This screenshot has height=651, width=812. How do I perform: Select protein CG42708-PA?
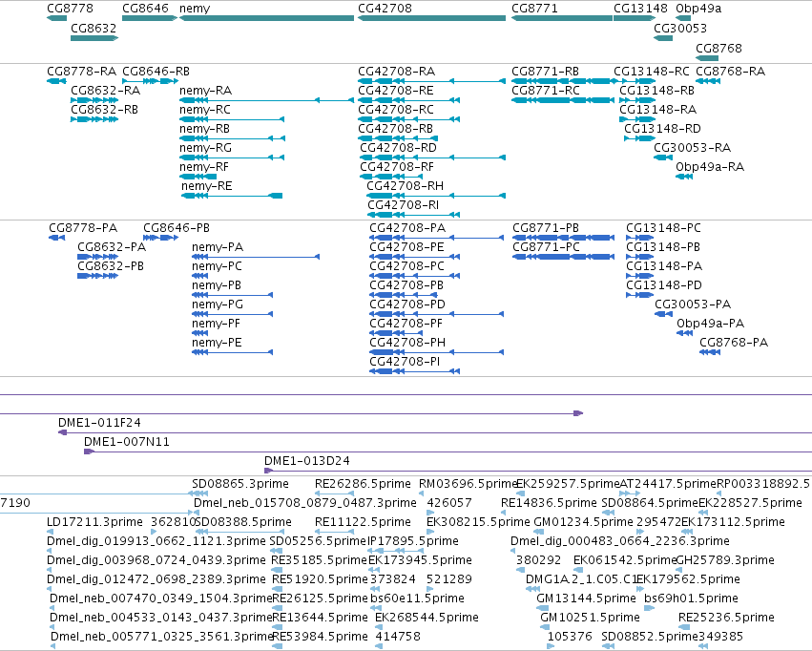(x=437, y=238)
